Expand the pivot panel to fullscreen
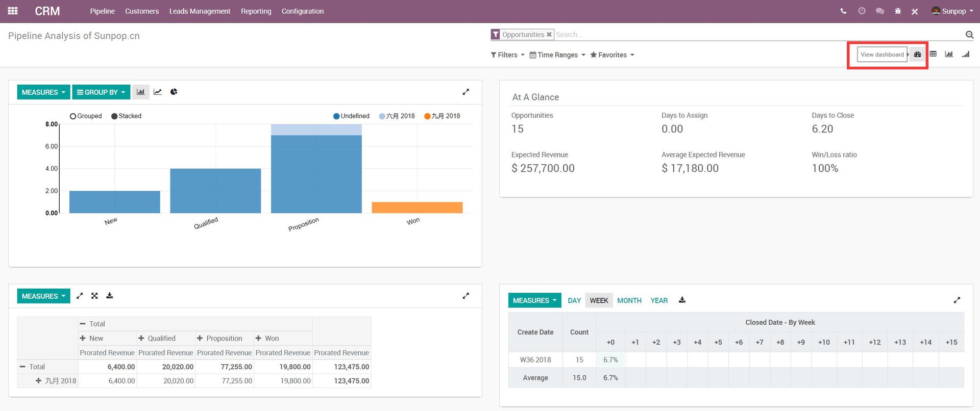This screenshot has width=980, height=411. tap(465, 296)
